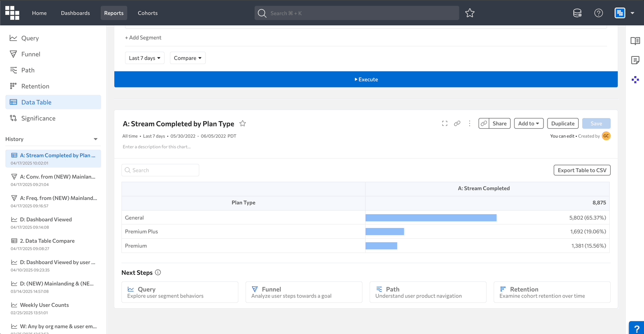The image size is (644, 334).
Task: Open A: Conv. from (NEW) Mainlan history item
Action: (x=53, y=180)
